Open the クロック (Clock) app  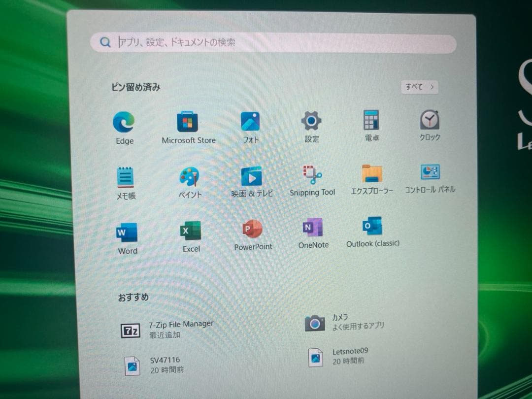tap(429, 120)
